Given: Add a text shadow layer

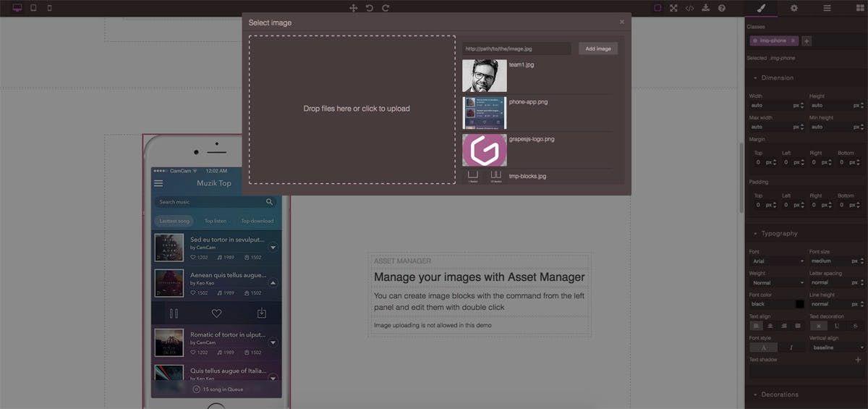Looking at the screenshot, I should (x=859, y=360).
